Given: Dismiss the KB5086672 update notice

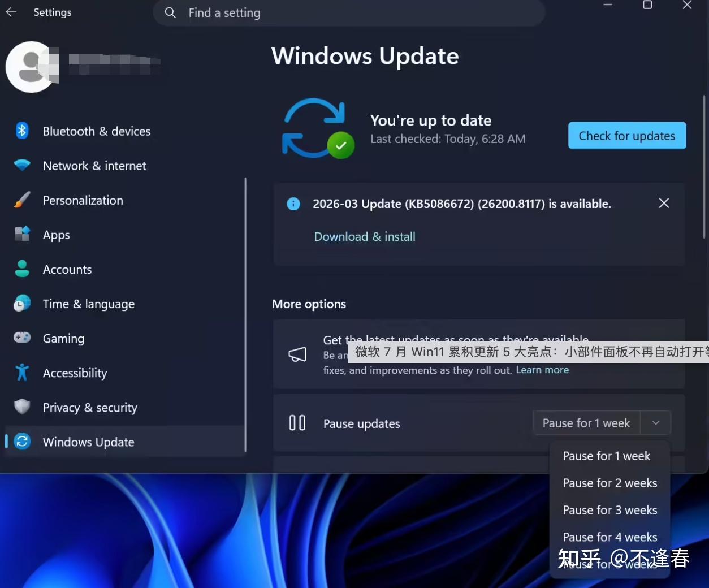Looking at the screenshot, I should [664, 203].
